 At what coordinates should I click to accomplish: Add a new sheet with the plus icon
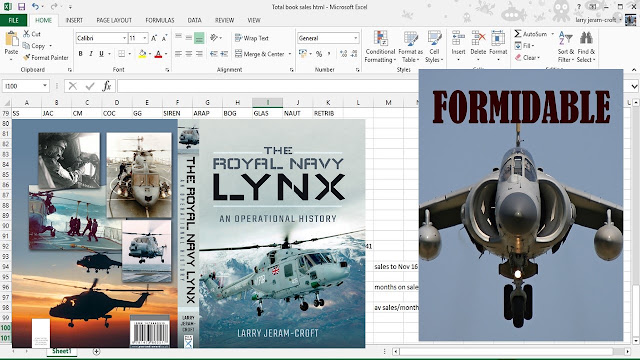[x=96, y=351]
